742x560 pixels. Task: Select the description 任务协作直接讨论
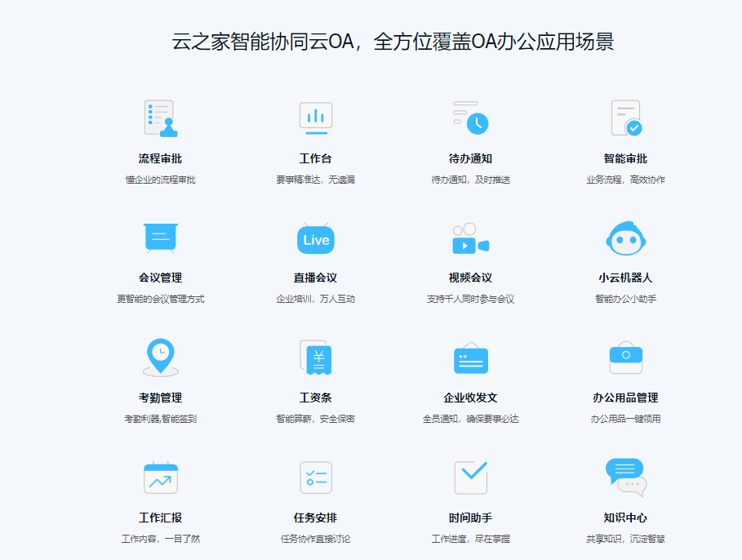(316, 539)
